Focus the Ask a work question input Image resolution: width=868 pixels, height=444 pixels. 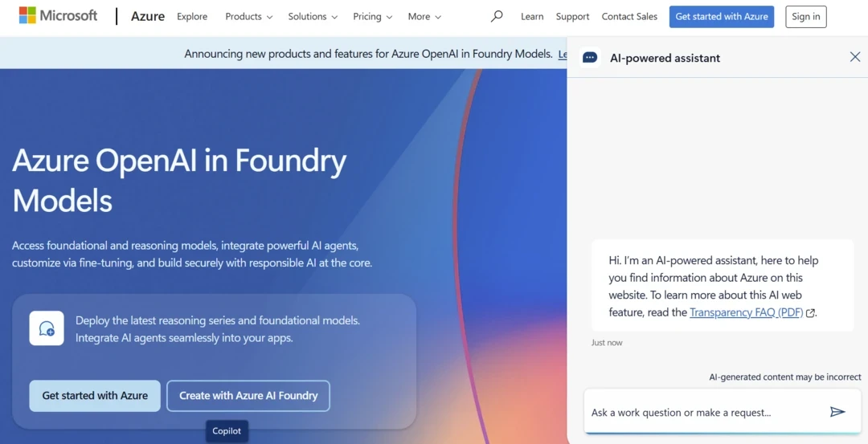pos(703,413)
